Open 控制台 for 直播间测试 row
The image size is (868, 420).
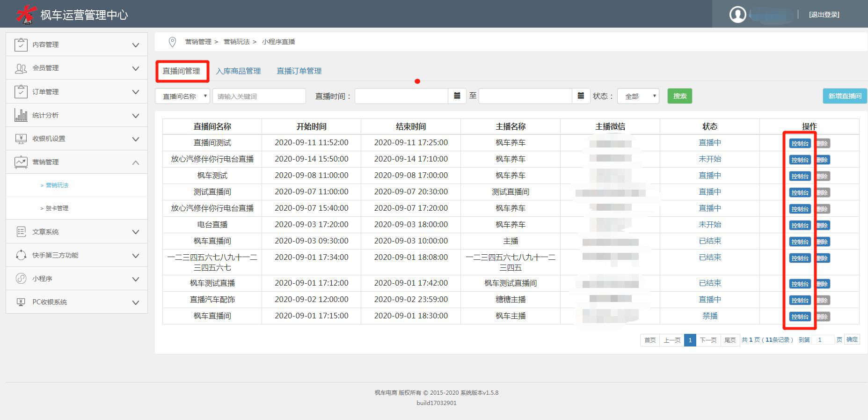[x=800, y=144]
